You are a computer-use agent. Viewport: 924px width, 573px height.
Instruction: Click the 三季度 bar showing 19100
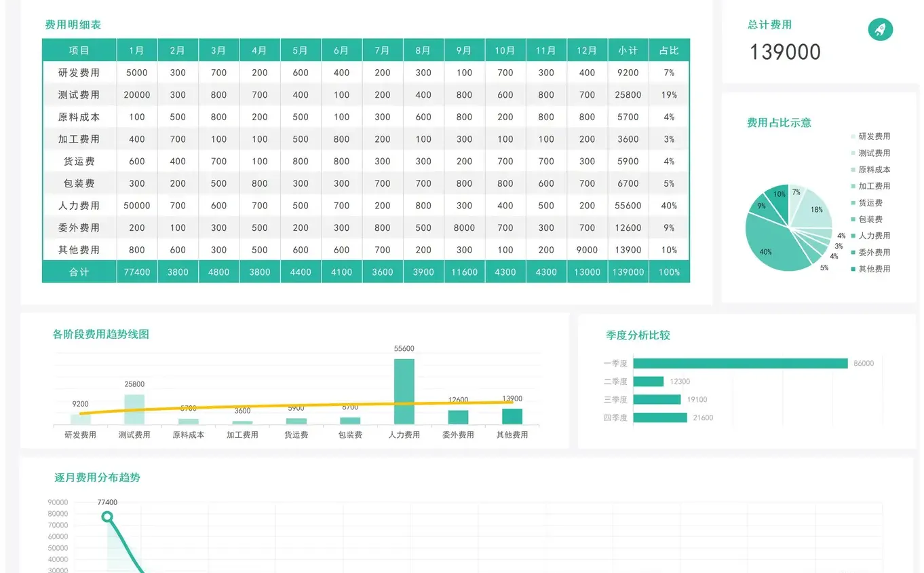(x=657, y=400)
